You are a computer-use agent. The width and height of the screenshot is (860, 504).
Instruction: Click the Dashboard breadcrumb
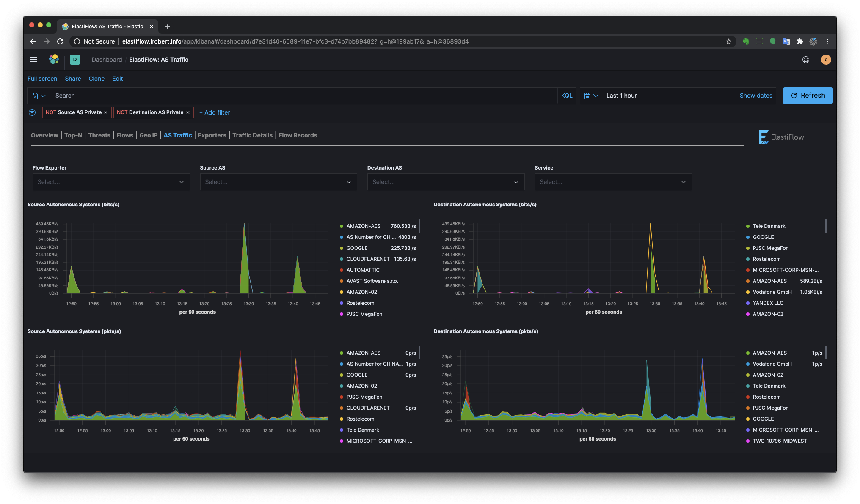click(x=107, y=60)
